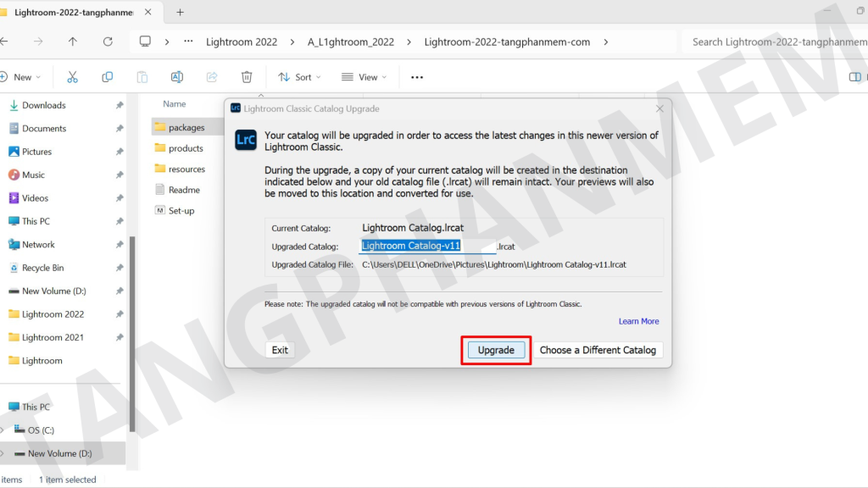The height and width of the screenshot is (488, 868).
Task: Open the See more ellipsis menu
Action: click(416, 77)
